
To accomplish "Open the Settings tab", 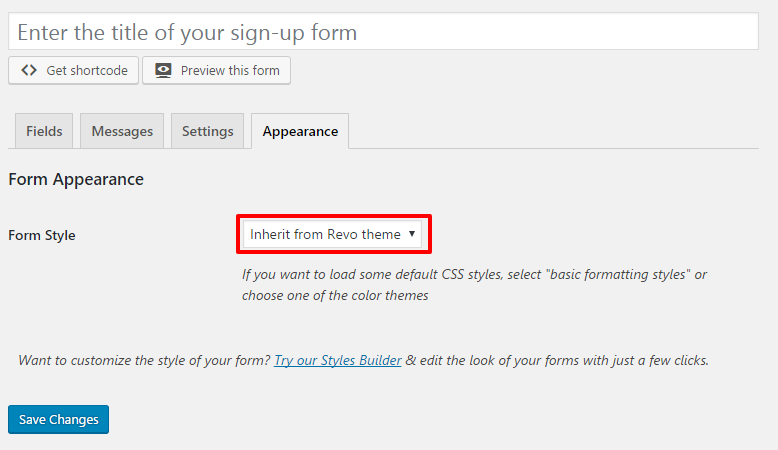I will click(207, 131).
